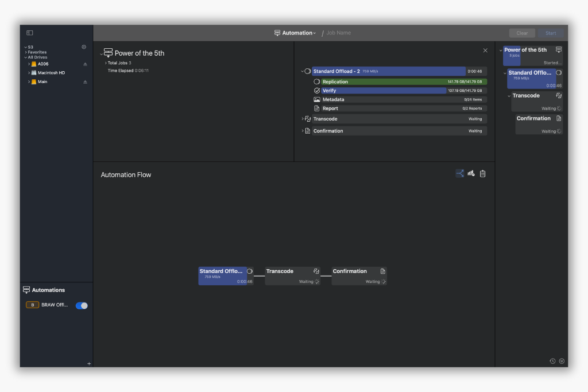Image resolution: width=588 pixels, height=392 pixels.
Task: Click the Standard Offload - 2 status circle
Action: tap(308, 71)
